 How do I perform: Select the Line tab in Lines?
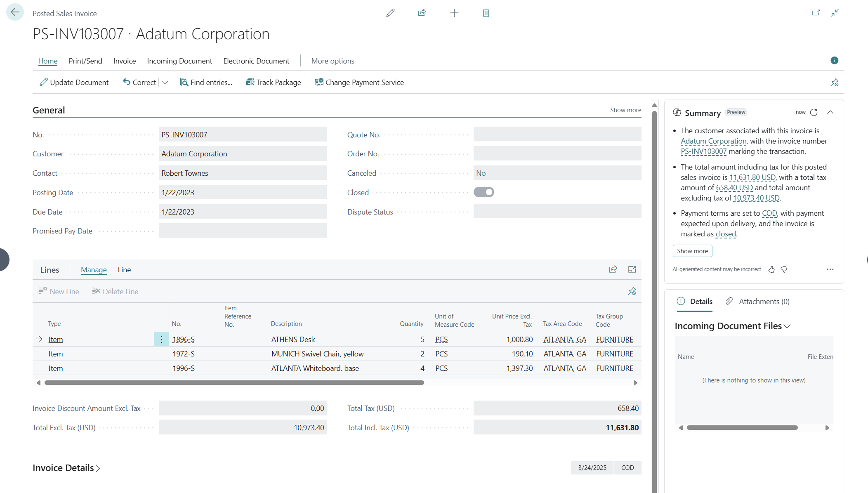[x=124, y=270]
